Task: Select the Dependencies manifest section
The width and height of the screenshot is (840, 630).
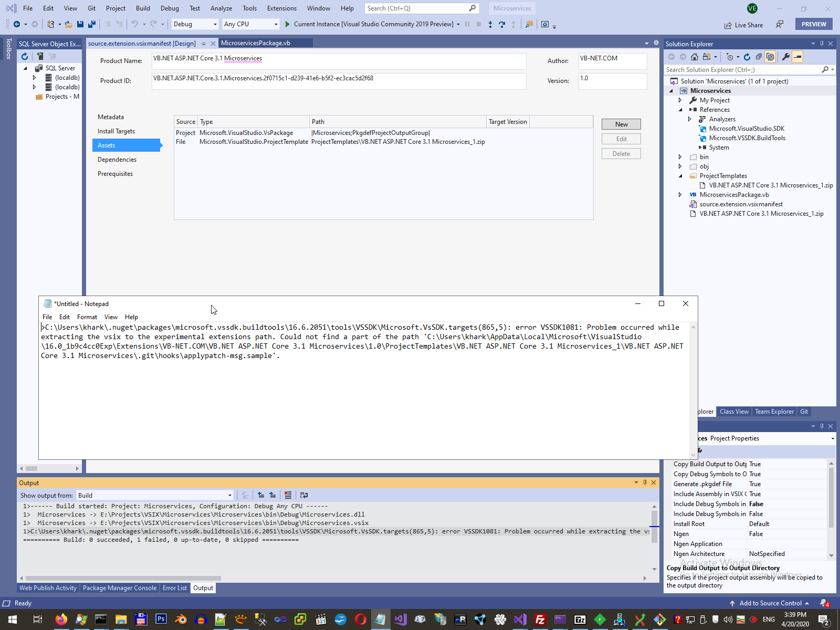Action: click(x=117, y=160)
